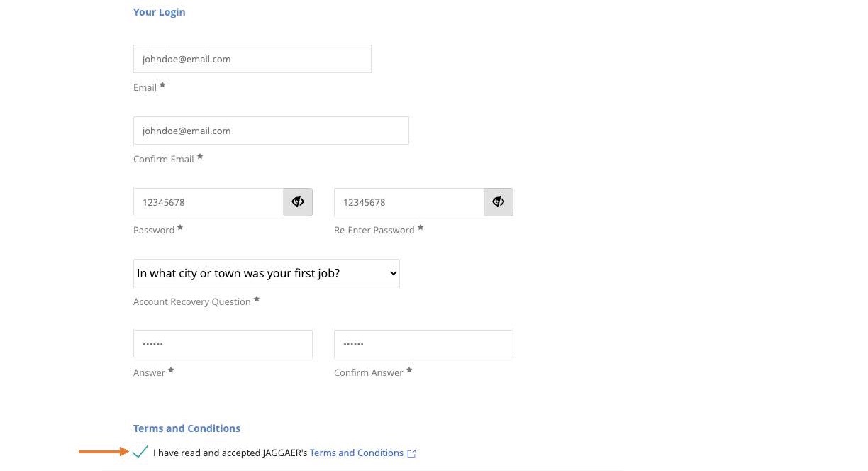Open JAGGAER's Terms and Conditions link

click(x=357, y=453)
